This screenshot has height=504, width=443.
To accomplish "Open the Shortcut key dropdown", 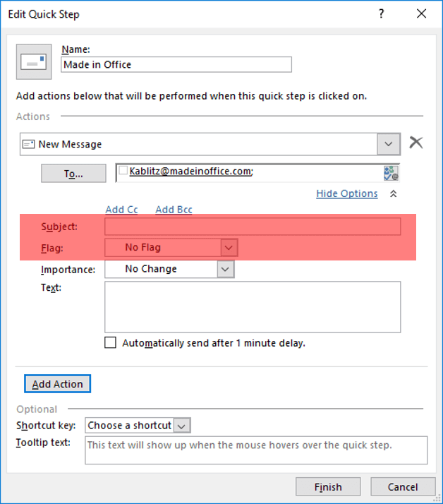I will (x=182, y=426).
